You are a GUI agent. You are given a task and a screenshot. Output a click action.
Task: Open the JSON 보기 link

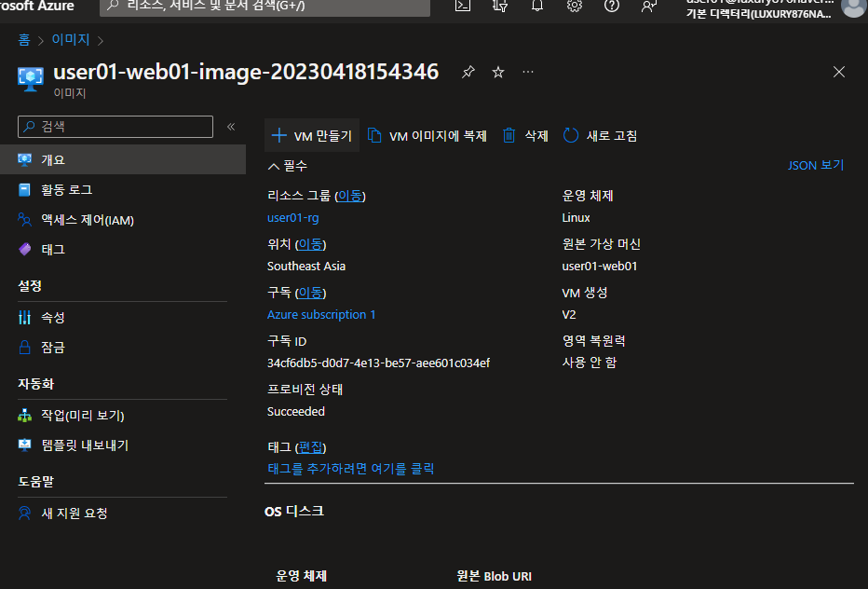coord(816,165)
